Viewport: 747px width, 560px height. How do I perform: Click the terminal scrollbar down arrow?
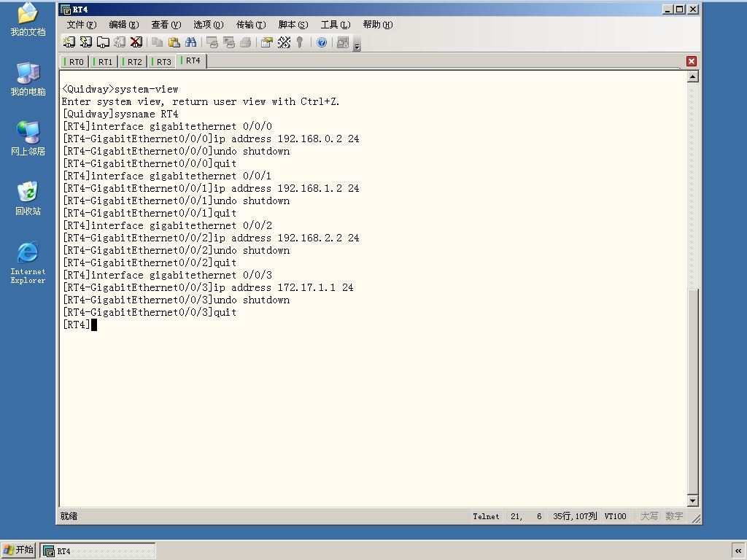point(693,500)
